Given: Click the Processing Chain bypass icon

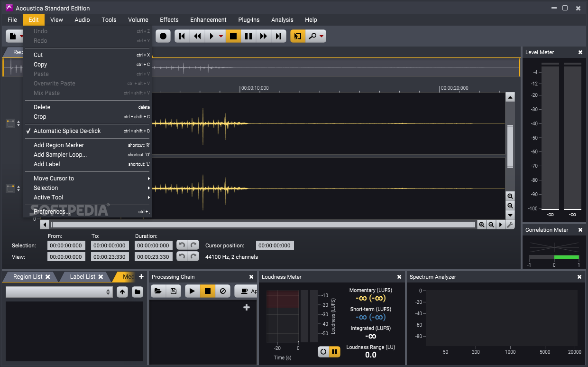Looking at the screenshot, I should tap(222, 292).
